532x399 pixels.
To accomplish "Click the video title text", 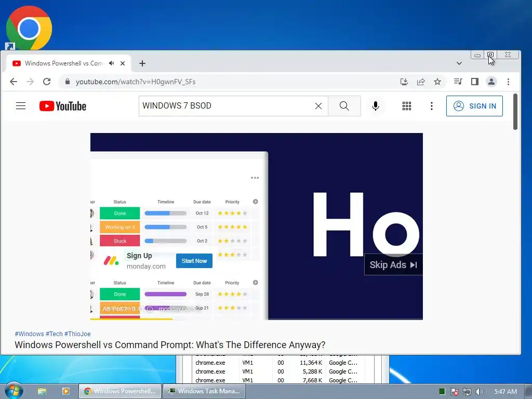I will coord(170,345).
